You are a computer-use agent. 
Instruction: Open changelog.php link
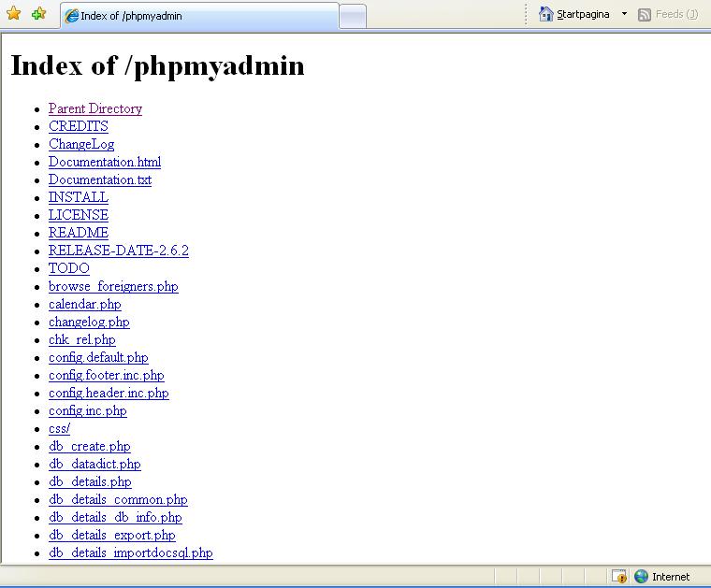(89, 322)
